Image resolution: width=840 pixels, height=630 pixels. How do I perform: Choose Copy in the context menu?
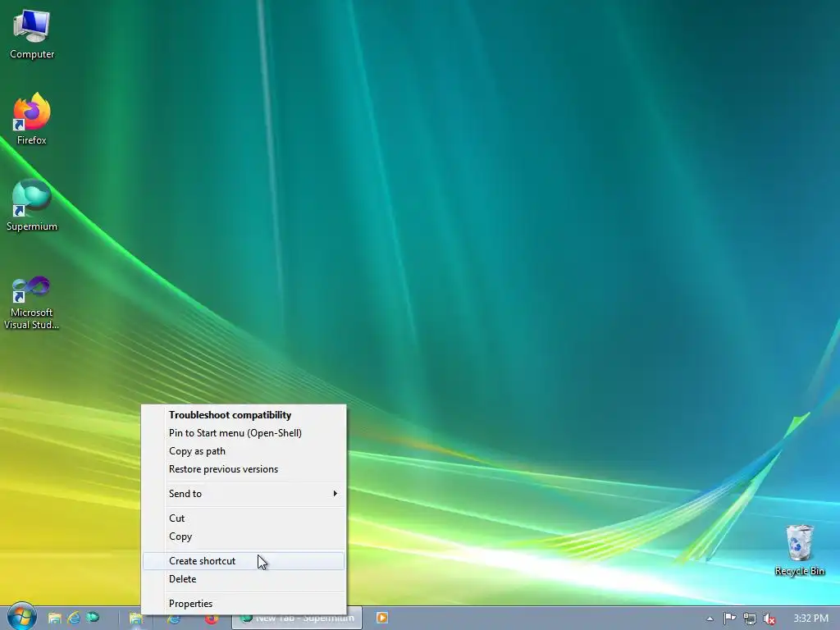[x=244, y=536]
